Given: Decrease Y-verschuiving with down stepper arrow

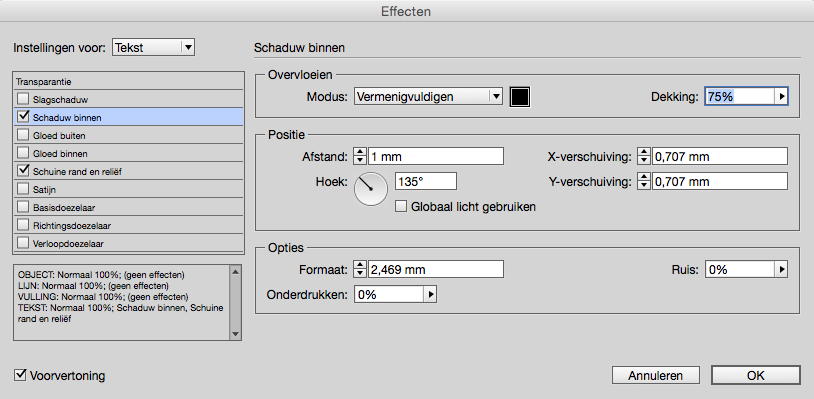Looking at the screenshot, I should point(644,186).
